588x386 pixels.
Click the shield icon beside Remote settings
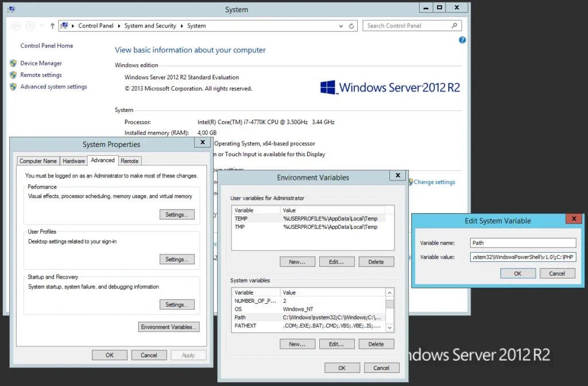[x=13, y=75]
